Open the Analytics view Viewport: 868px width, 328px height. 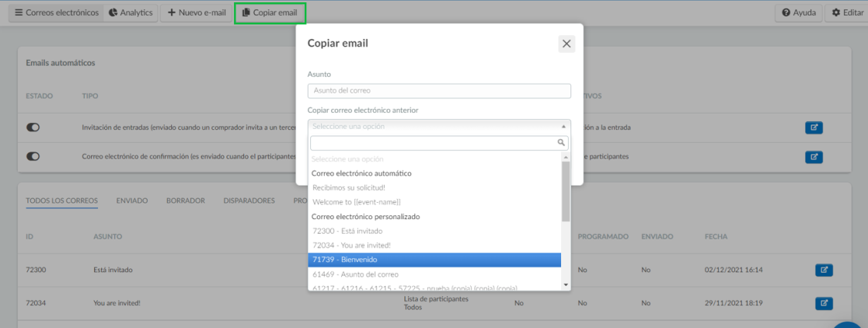pos(131,12)
